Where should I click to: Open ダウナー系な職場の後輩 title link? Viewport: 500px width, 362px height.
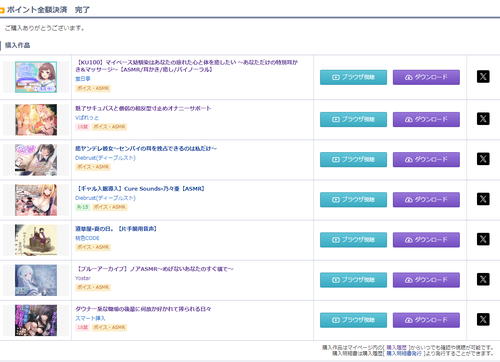(143, 309)
